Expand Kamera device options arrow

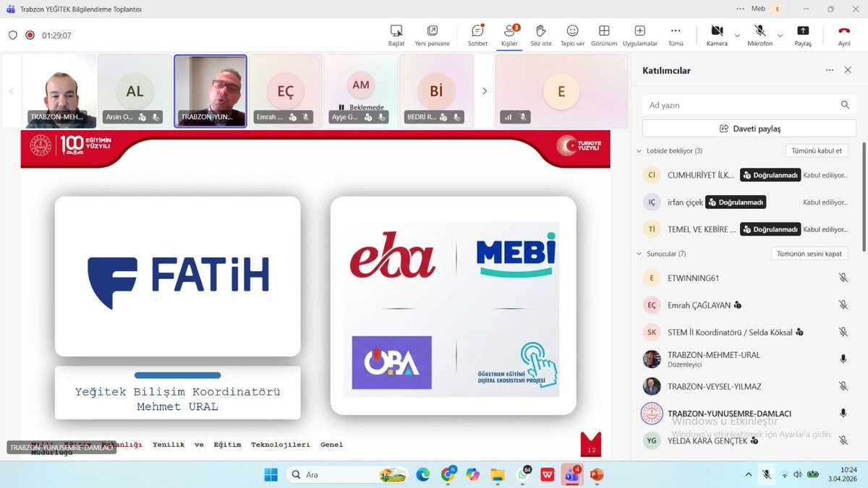[737, 35]
